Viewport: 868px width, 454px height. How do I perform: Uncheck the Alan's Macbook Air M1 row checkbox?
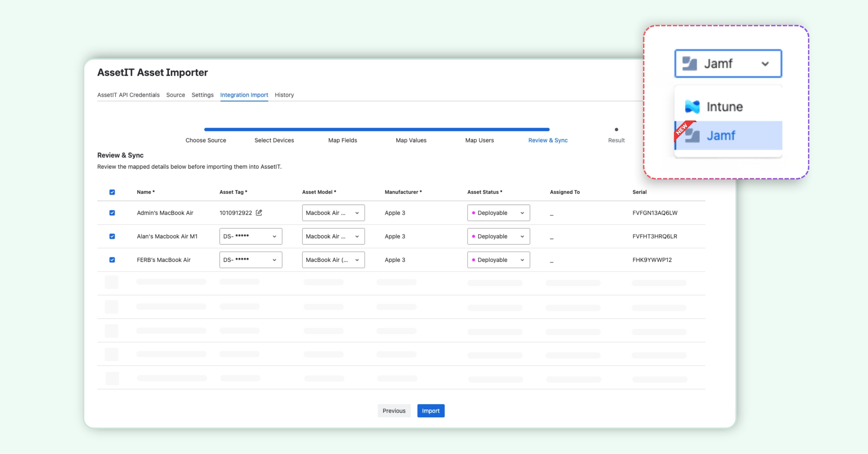pyautogui.click(x=112, y=236)
